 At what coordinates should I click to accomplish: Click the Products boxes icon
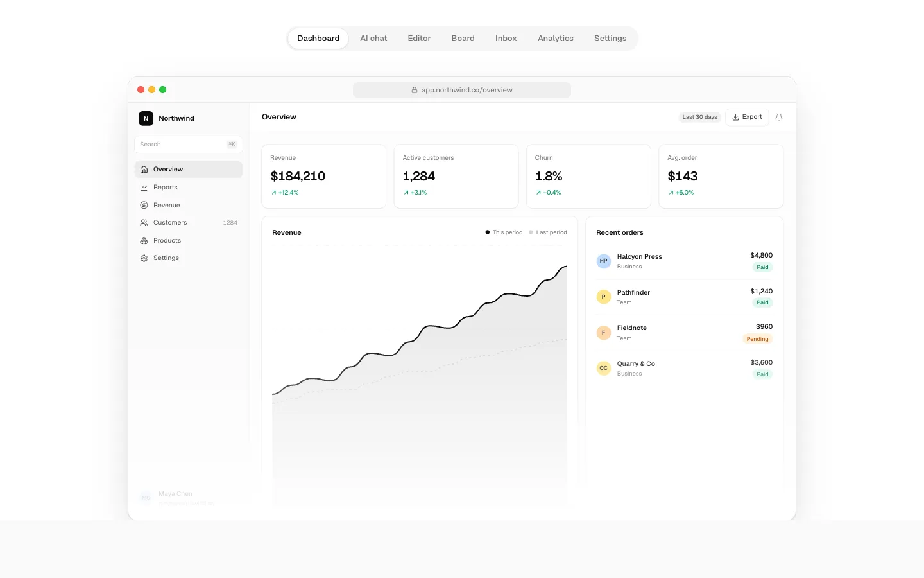(144, 241)
